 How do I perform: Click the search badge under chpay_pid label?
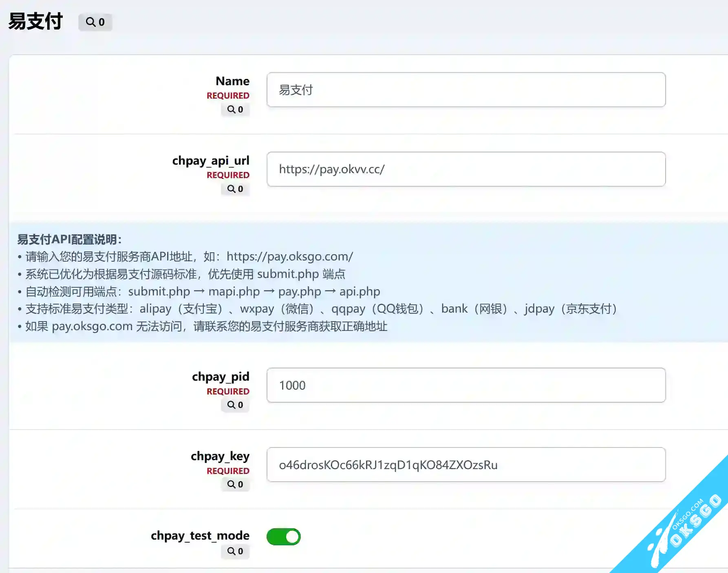235,405
